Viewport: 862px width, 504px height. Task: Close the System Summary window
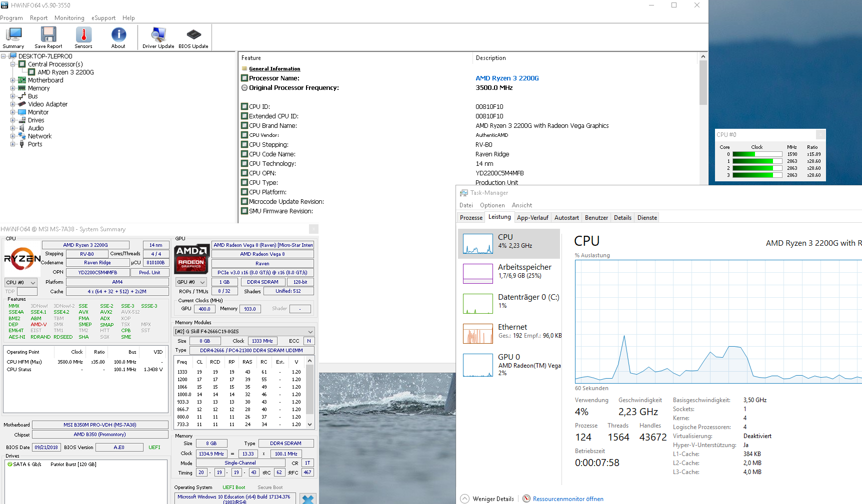click(313, 229)
